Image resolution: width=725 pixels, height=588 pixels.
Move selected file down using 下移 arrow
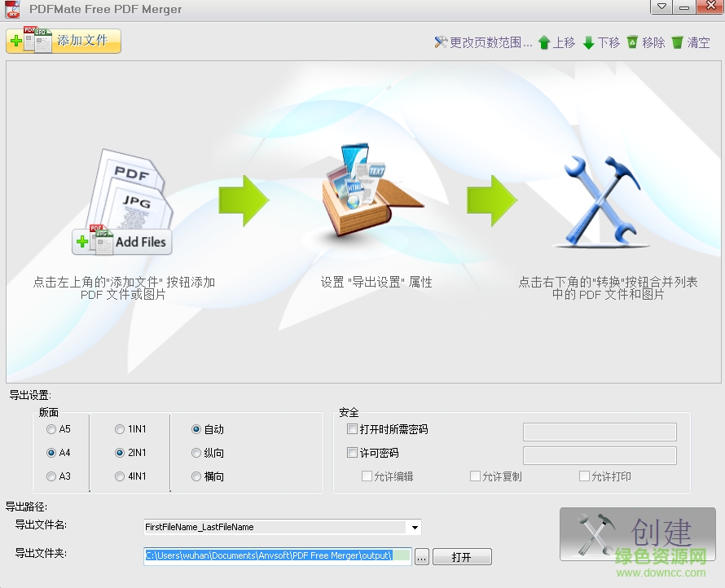coord(602,42)
